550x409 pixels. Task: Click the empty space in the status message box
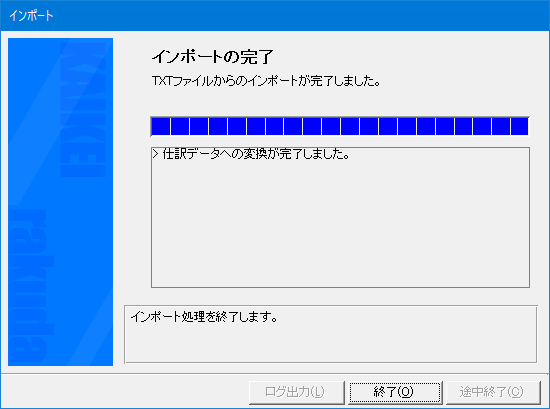pos(330,346)
